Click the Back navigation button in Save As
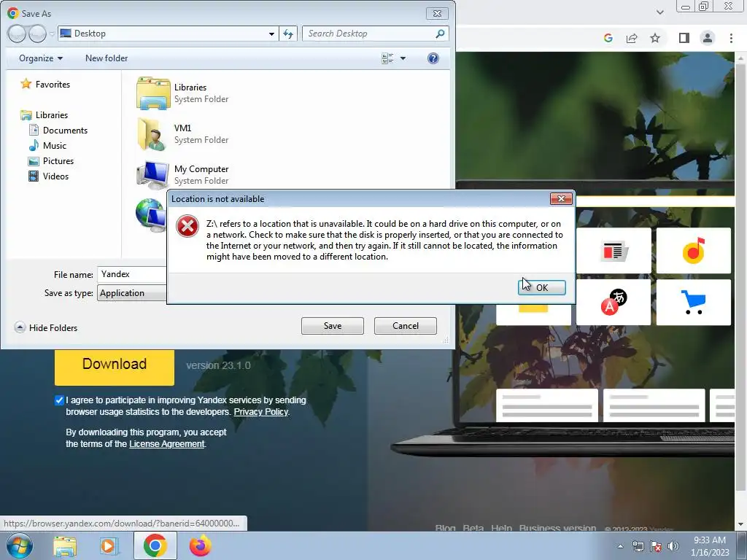Viewport: 747px width, 560px height. pos(17,34)
